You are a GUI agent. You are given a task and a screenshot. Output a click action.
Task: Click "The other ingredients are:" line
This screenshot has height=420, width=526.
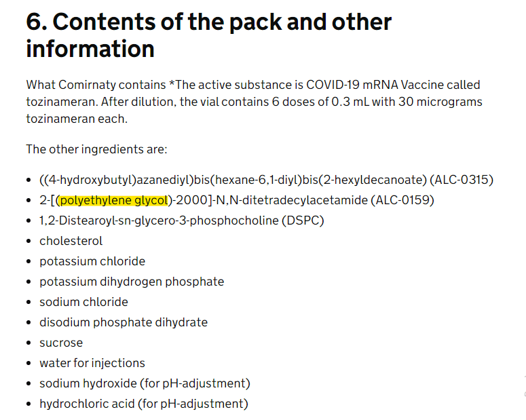tap(96, 149)
